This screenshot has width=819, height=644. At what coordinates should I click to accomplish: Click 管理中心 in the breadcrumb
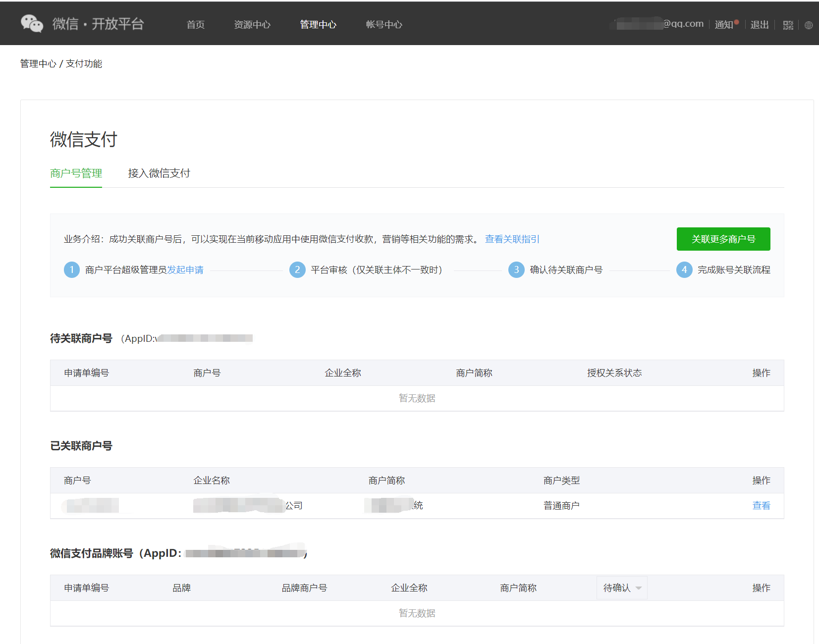coord(38,63)
